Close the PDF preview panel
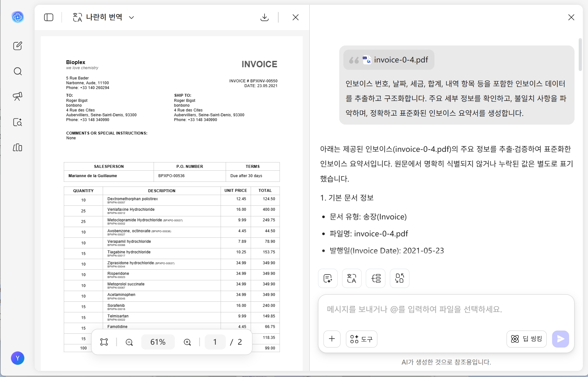The width and height of the screenshot is (588, 377). point(296,17)
